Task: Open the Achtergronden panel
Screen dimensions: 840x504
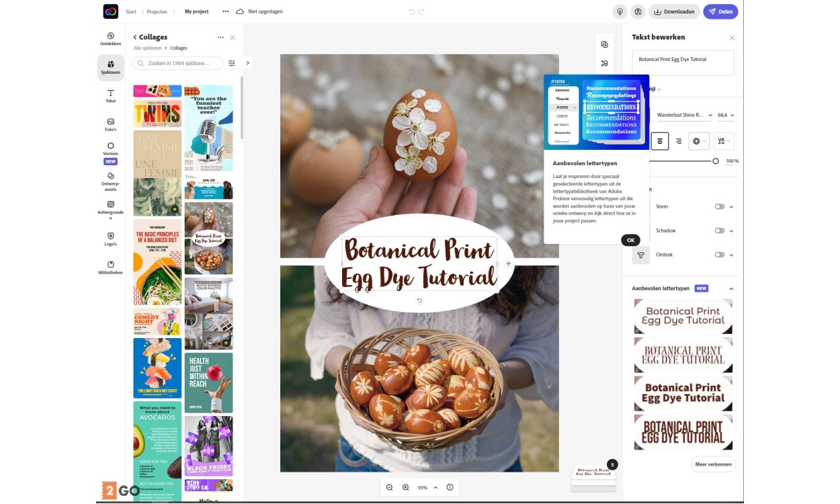Action: pyautogui.click(x=110, y=208)
